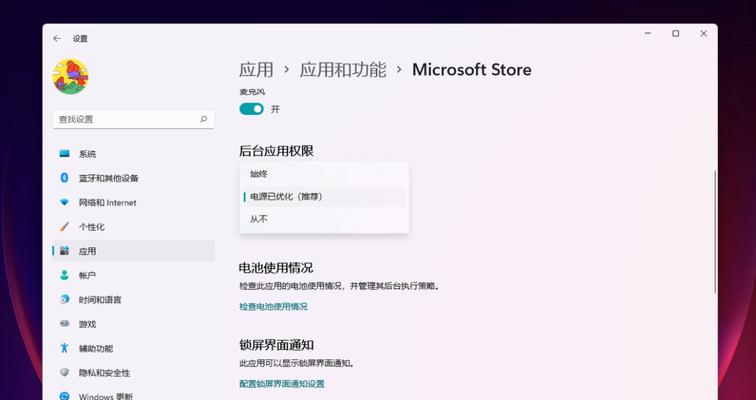Viewport: 756px width, 400px height.
Task: Click the magnifier search icon
Action: 203,119
